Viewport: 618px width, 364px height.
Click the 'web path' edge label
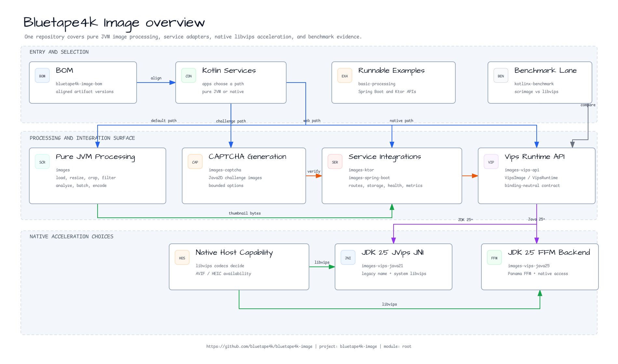[x=312, y=121]
